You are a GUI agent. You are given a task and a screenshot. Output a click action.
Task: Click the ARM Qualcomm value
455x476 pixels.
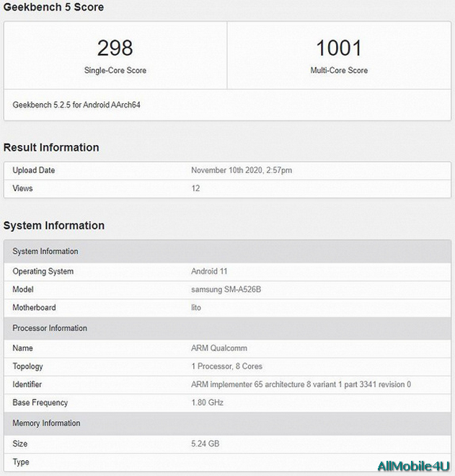(219, 348)
